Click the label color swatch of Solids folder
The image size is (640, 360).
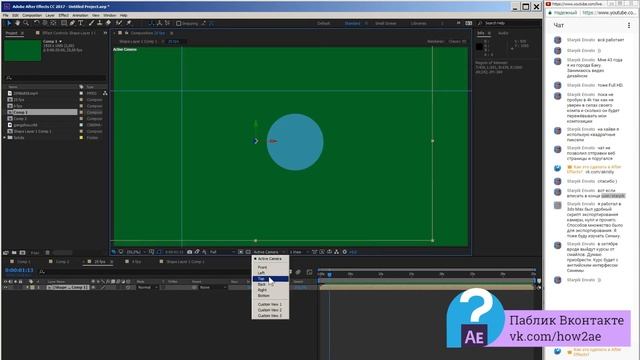coord(81,138)
